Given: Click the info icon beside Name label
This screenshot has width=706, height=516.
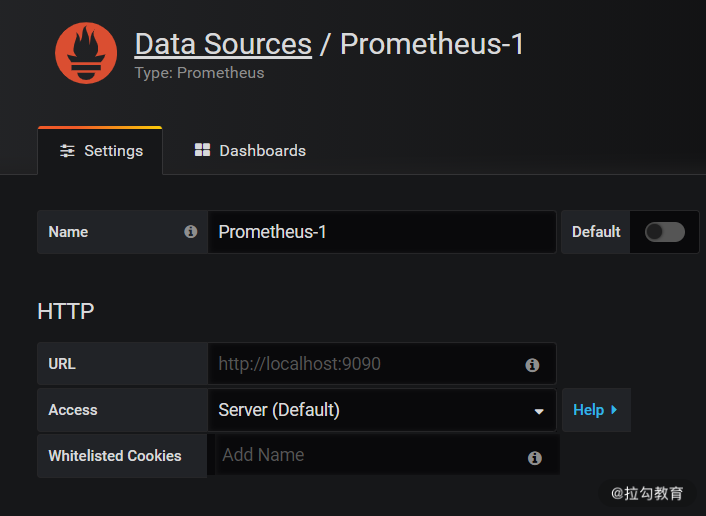Looking at the screenshot, I should [x=190, y=232].
